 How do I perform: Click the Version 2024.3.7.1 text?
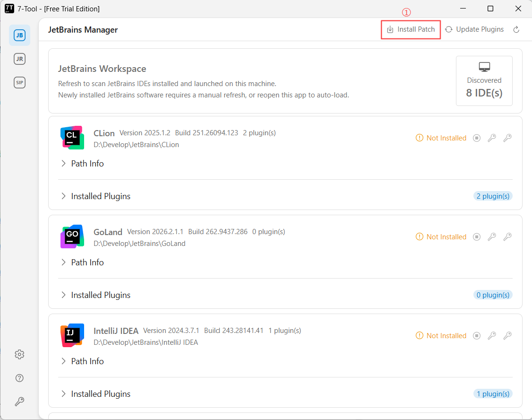pos(171,330)
